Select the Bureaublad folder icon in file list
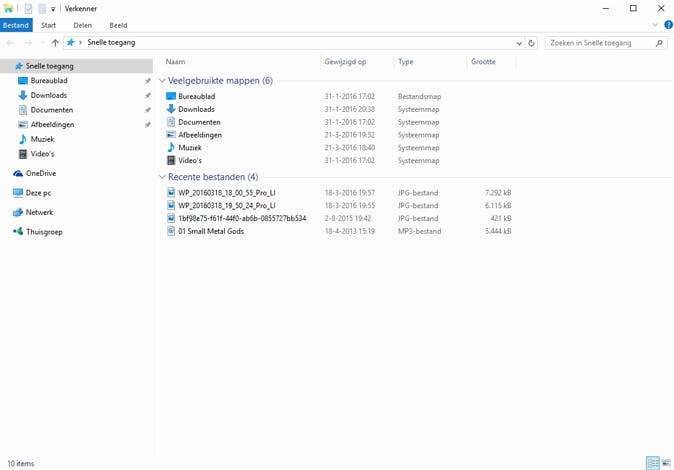 point(171,96)
